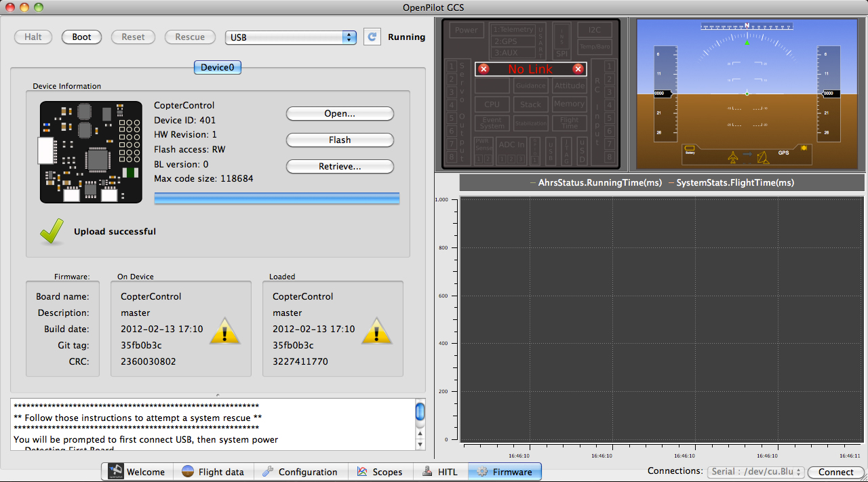Click the Open... firmware button
868x482 pixels.
click(340, 113)
